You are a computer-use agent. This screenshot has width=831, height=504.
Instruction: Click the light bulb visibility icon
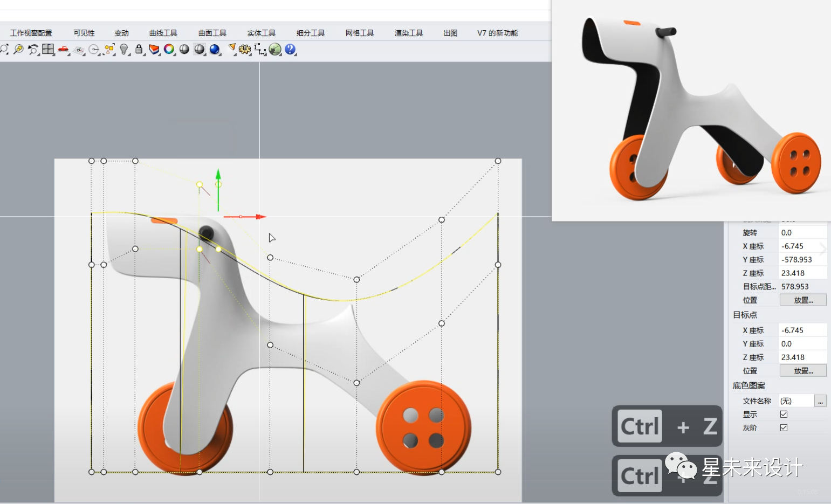click(124, 50)
